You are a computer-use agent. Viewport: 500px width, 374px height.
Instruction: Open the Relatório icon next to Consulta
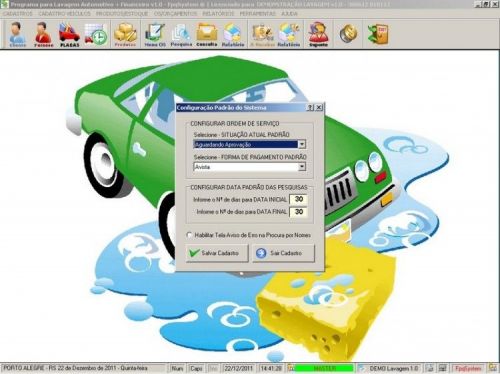tap(233, 34)
